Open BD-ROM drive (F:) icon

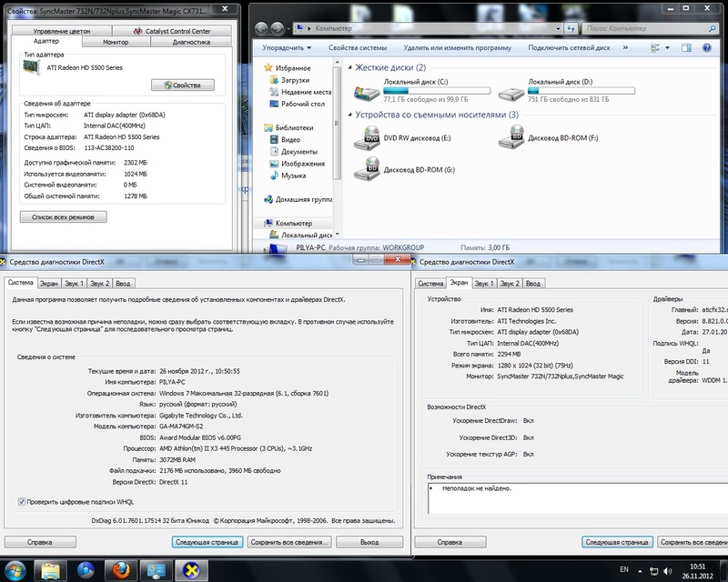click(x=511, y=137)
